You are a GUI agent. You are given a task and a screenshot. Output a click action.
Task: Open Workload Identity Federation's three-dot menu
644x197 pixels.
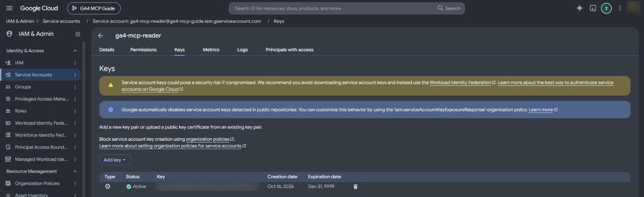coord(75,123)
